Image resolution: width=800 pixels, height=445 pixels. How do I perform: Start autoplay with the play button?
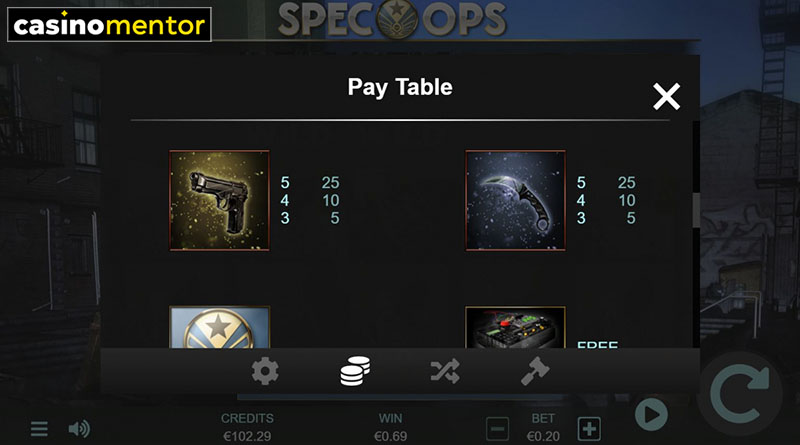[x=651, y=414]
